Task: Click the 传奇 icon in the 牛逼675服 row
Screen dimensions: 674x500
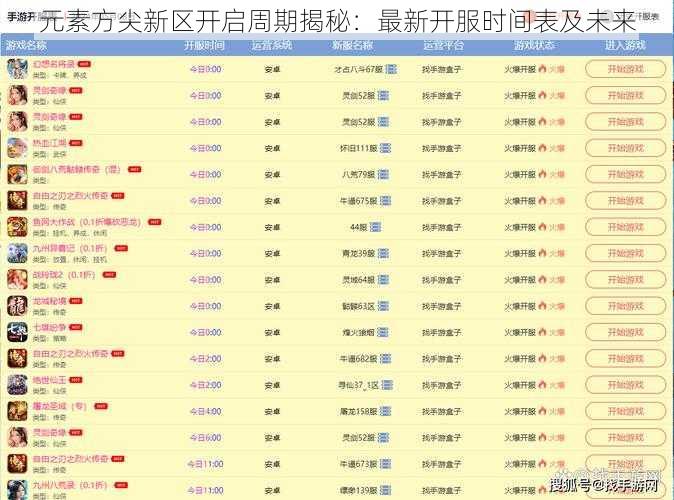Action: coord(17,200)
